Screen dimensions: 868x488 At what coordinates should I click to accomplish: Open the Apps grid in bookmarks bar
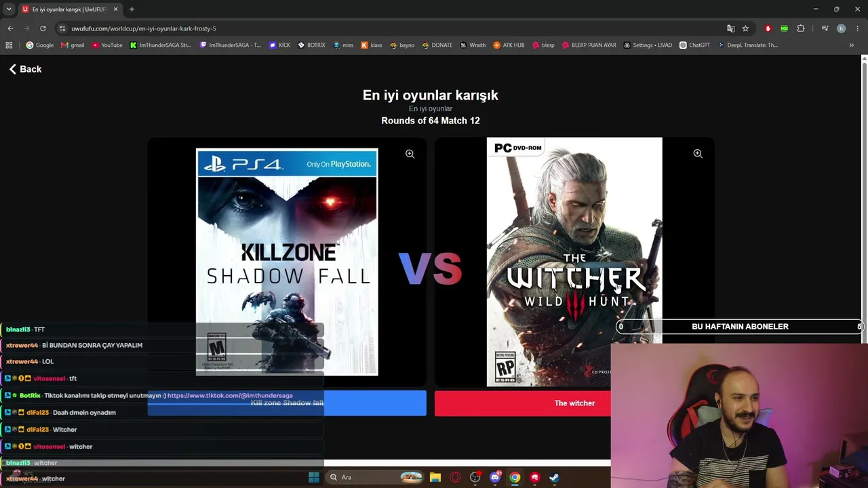click(x=9, y=45)
